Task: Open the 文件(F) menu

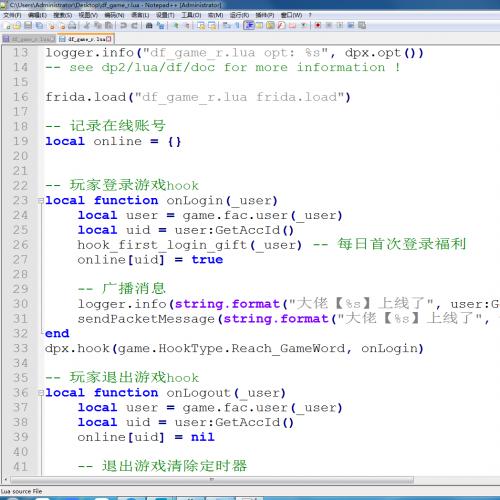Action: point(12,15)
